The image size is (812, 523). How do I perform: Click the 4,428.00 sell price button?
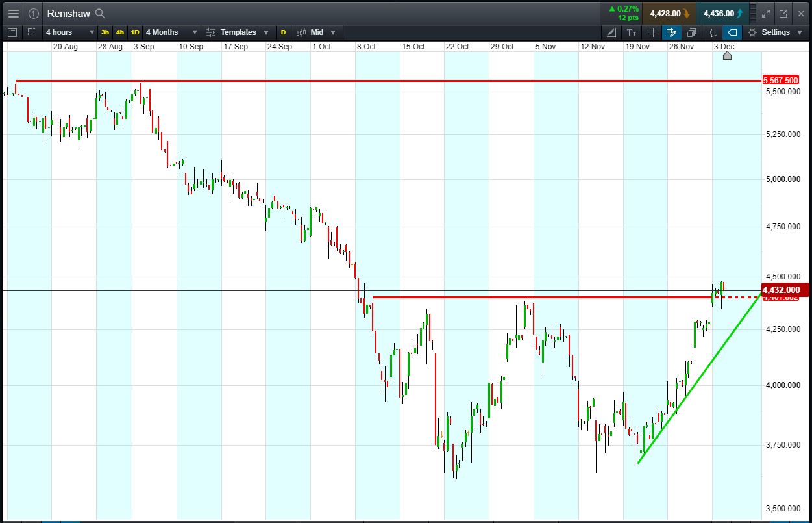pyautogui.click(x=669, y=13)
